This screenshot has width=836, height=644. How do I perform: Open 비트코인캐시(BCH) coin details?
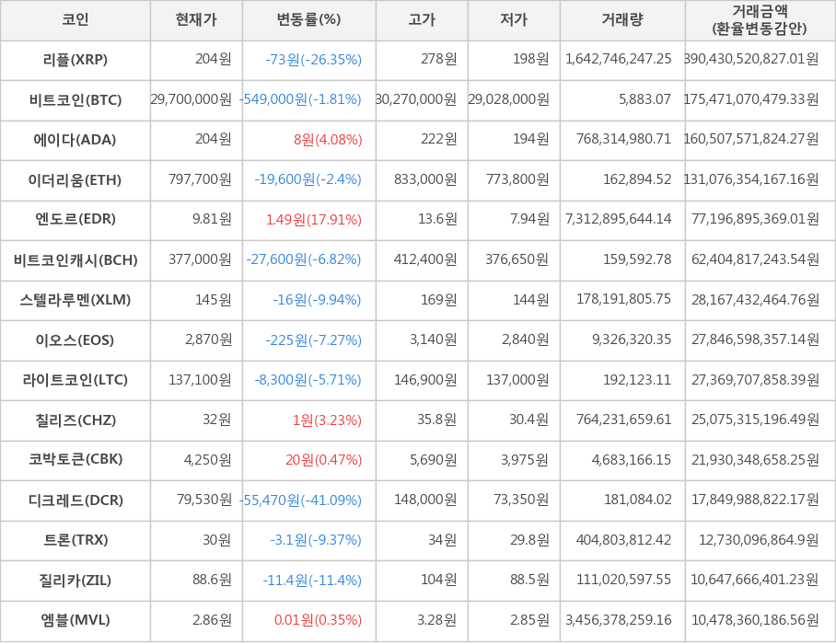75,259
